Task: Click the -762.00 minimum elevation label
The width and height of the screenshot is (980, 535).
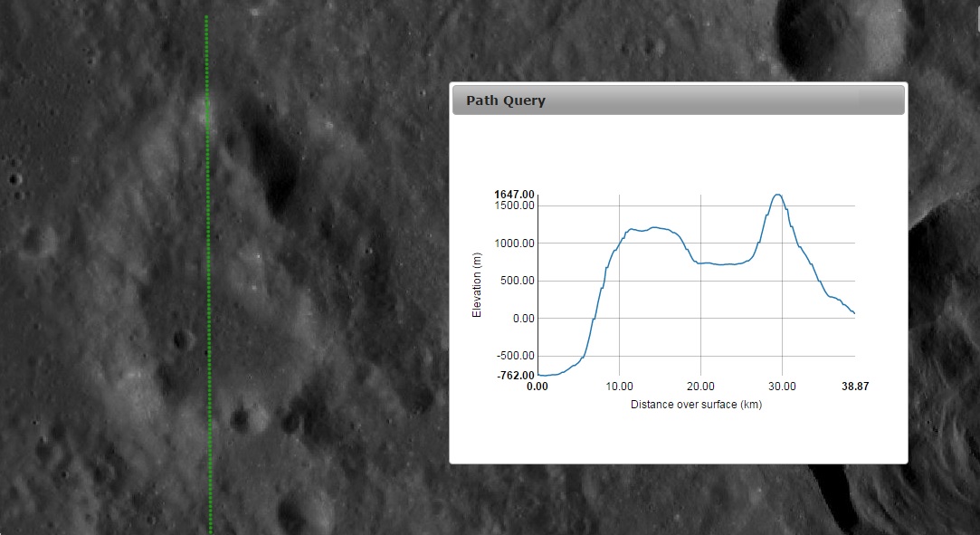Action: coord(514,375)
